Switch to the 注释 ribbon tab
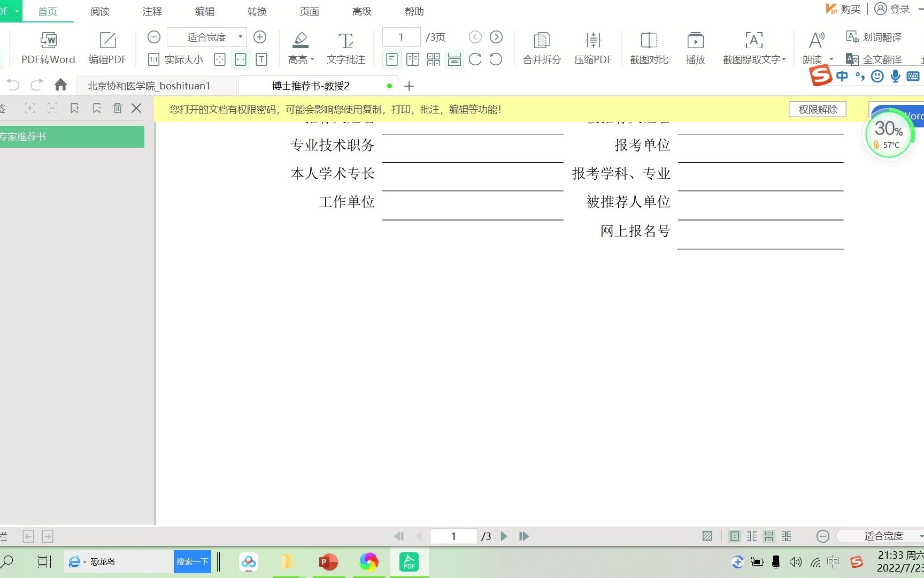This screenshot has height=578, width=924. coord(151,11)
